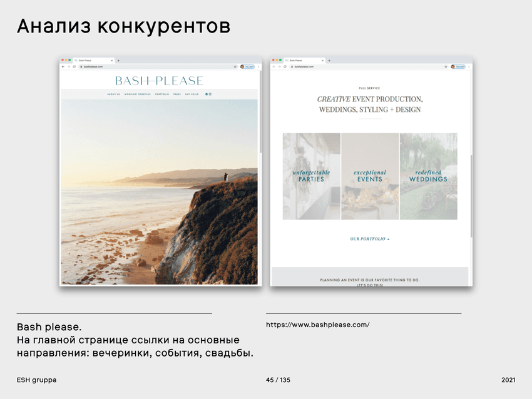Open new tab plus in left browser
Screen dimensions: 532x399
click(x=118, y=61)
